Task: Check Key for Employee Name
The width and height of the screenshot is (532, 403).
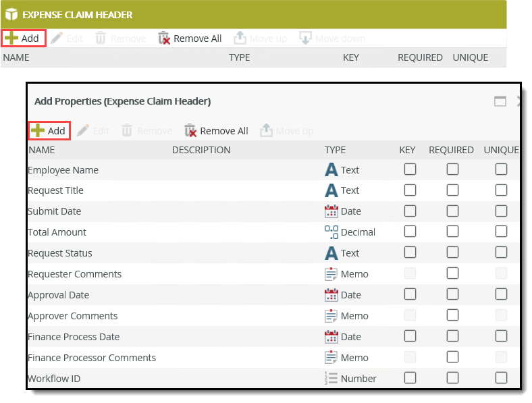Action: (x=410, y=169)
